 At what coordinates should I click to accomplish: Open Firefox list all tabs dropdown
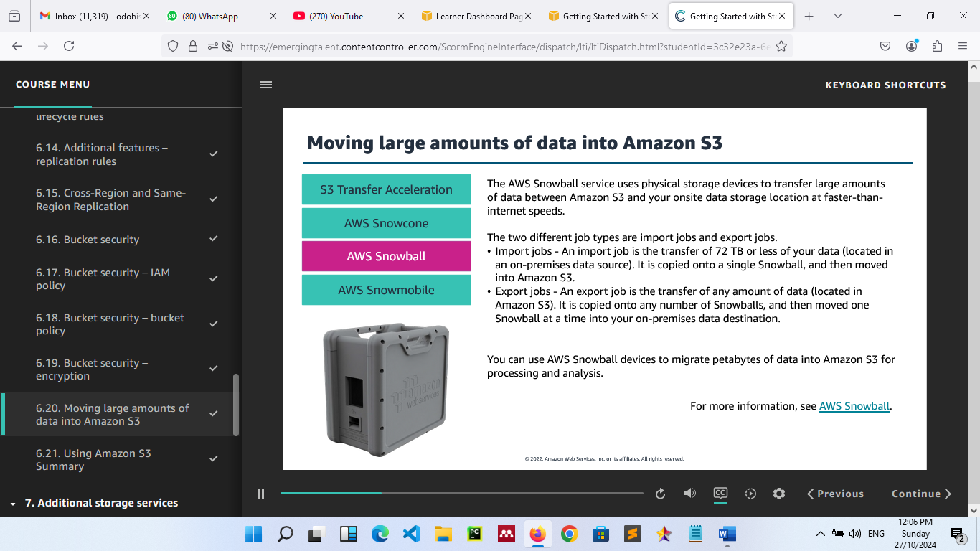point(837,16)
